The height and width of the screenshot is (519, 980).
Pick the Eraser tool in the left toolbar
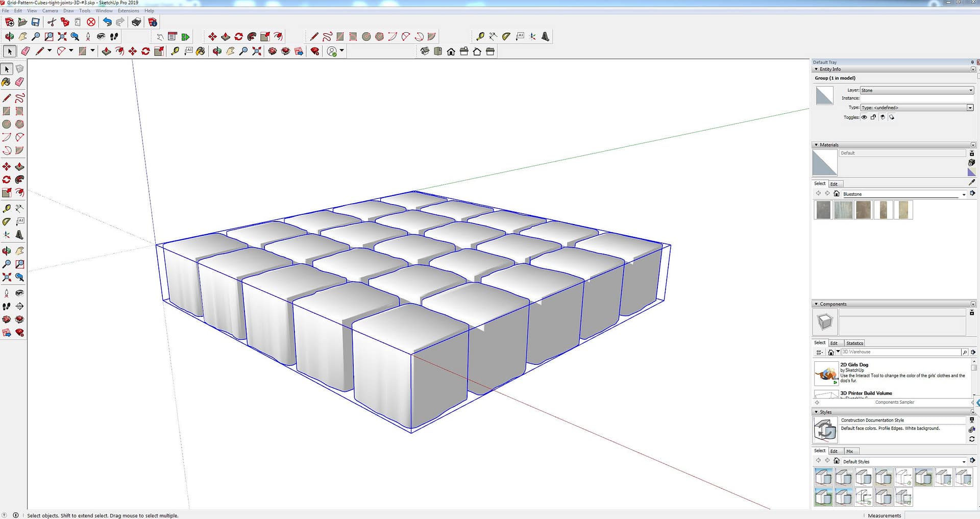click(19, 82)
